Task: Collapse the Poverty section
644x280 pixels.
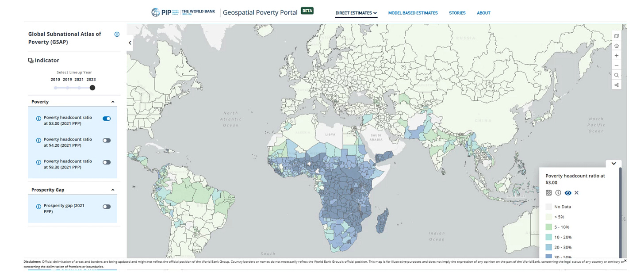Action: click(113, 102)
